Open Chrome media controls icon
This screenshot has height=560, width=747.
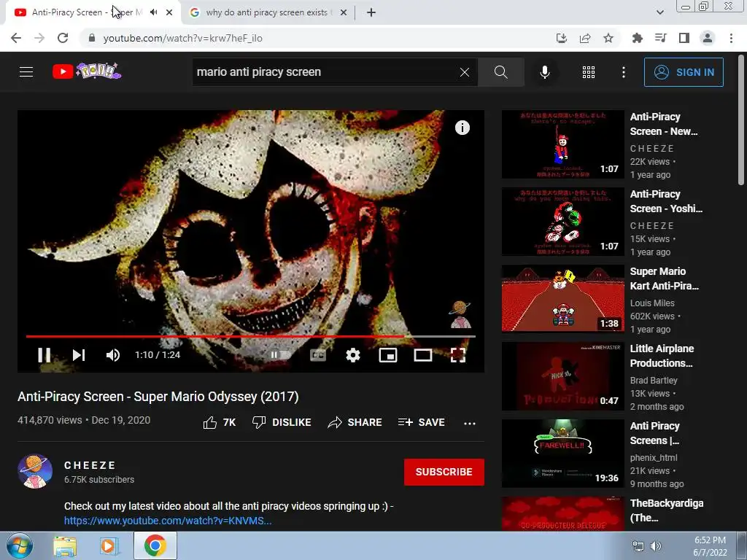tap(660, 38)
